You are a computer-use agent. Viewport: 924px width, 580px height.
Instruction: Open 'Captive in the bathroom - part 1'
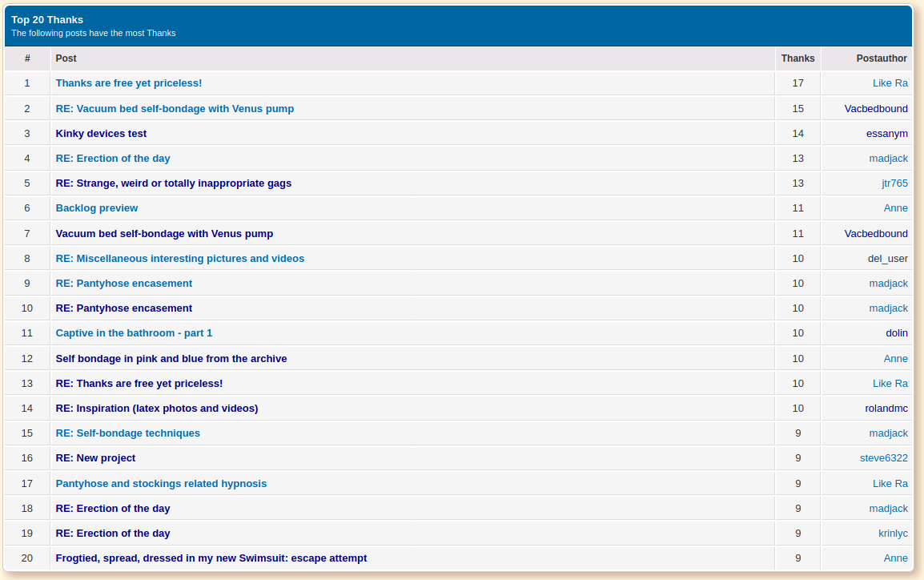134,333
